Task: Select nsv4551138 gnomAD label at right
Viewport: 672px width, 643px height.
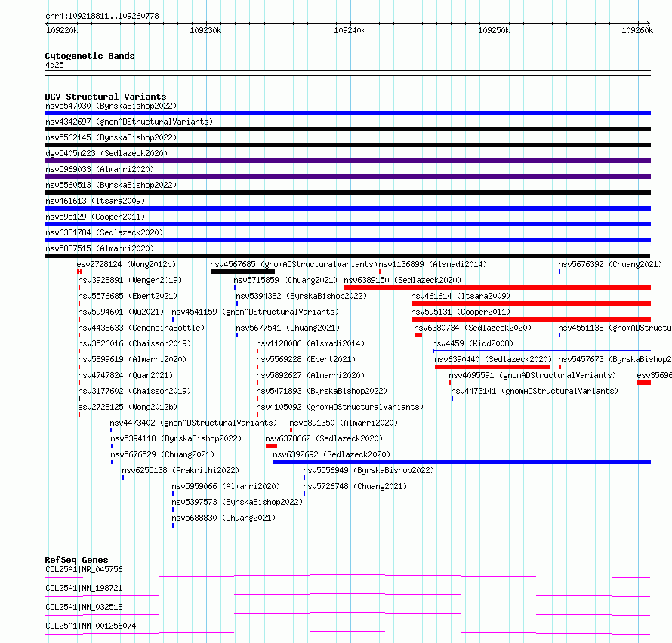Action: [x=615, y=328]
